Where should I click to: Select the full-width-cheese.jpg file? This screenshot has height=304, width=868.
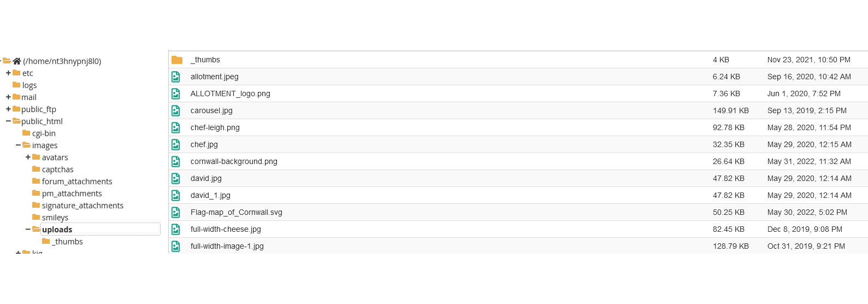point(226,230)
